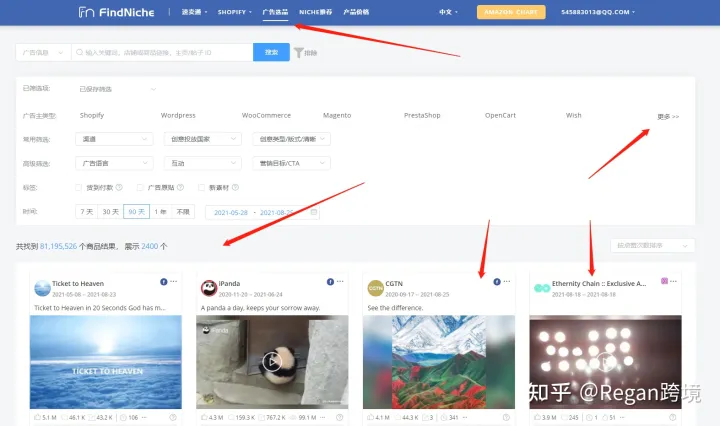Click the 更多 >> link
Screen dimensions: 720x426
click(668, 117)
